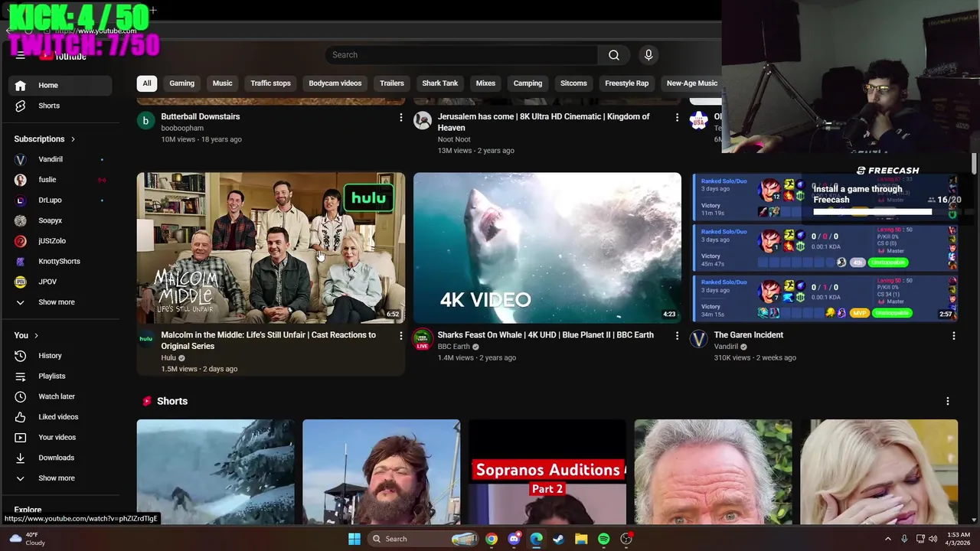Open options menu for Malcolm in the Middle video

(x=400, y=335)
